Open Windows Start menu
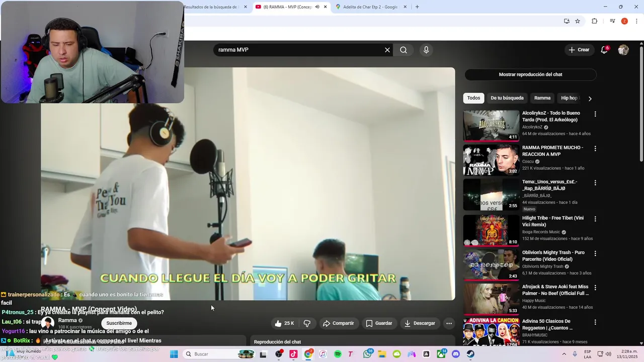The height and width of the screenshot is (362, 644). coord(174,354)
